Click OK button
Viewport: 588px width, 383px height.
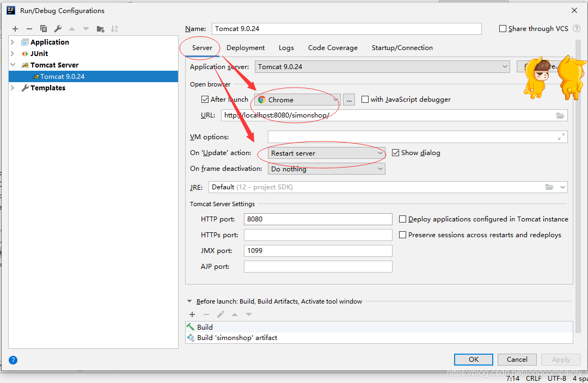pyautogui.click(x=473, y=360)
